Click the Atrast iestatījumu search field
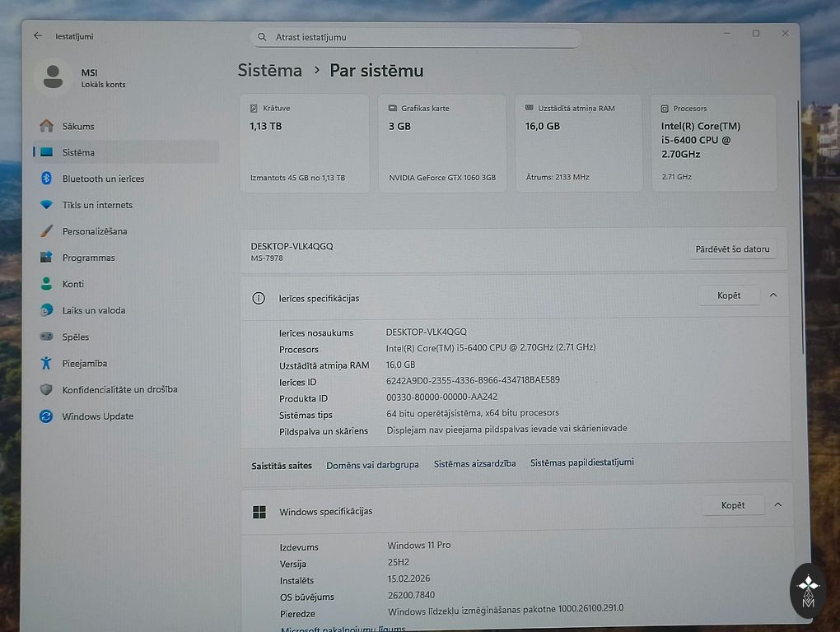 [416, 38]
